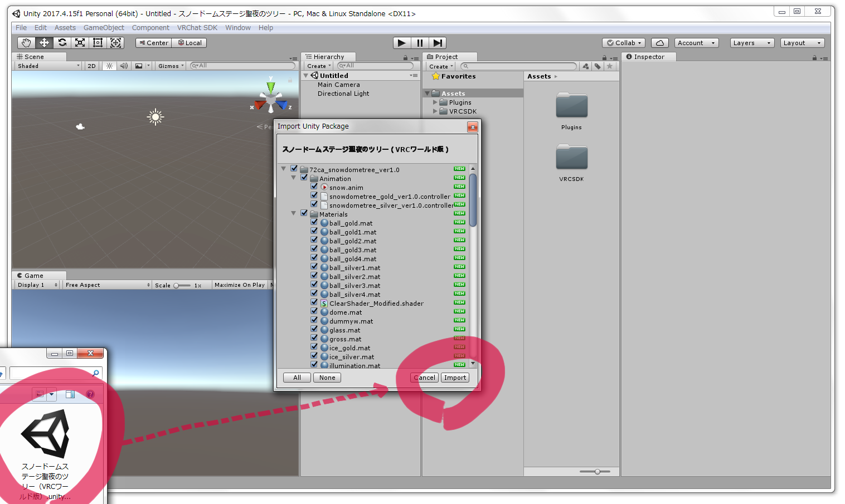Image resolution: width=845 pixels, height=504 pixels.
Task: Open the Display 1 dropdown
Action: click(x=37, y=285)
